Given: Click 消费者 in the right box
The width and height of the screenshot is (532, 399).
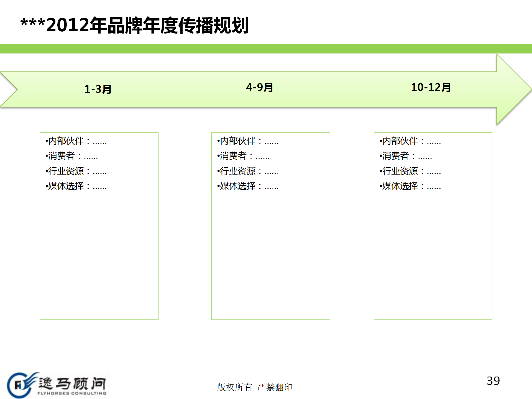Looking at the screenshot, I should click(396, 156).
